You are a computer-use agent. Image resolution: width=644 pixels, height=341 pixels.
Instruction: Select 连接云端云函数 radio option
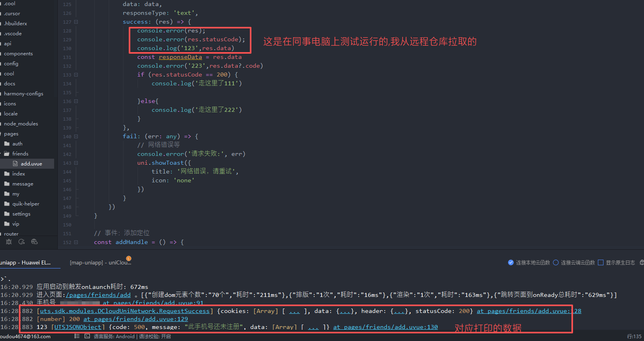point(556,262)
